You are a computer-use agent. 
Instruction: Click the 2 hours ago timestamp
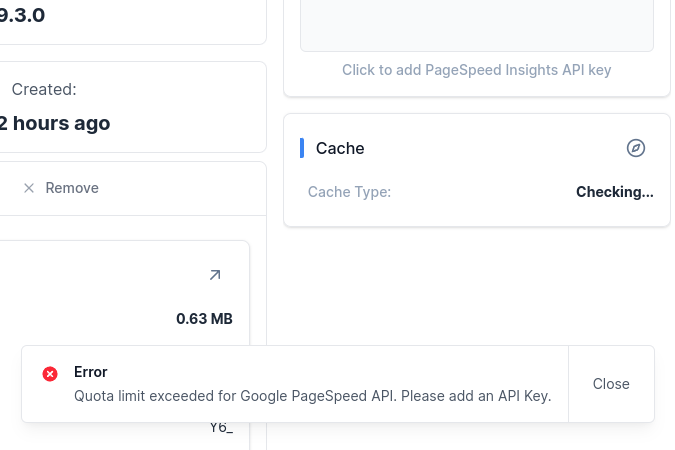coord(55,123)
